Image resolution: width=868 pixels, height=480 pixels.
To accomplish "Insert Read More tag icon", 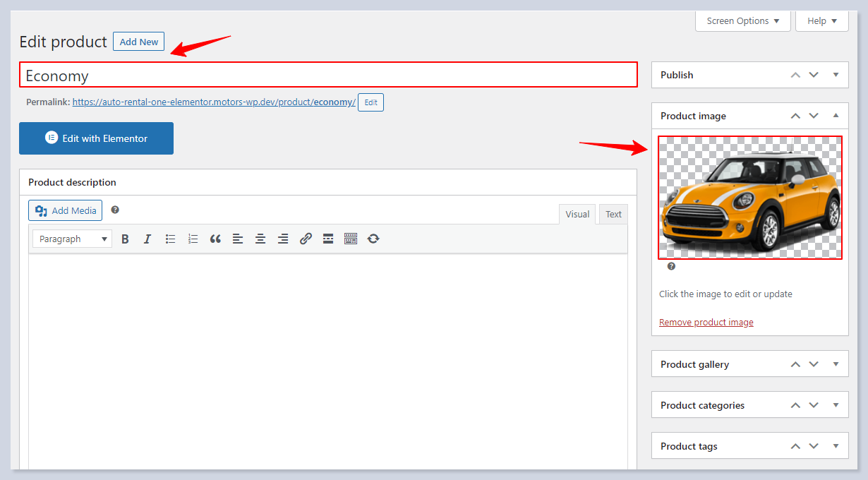I will point(328,239).
